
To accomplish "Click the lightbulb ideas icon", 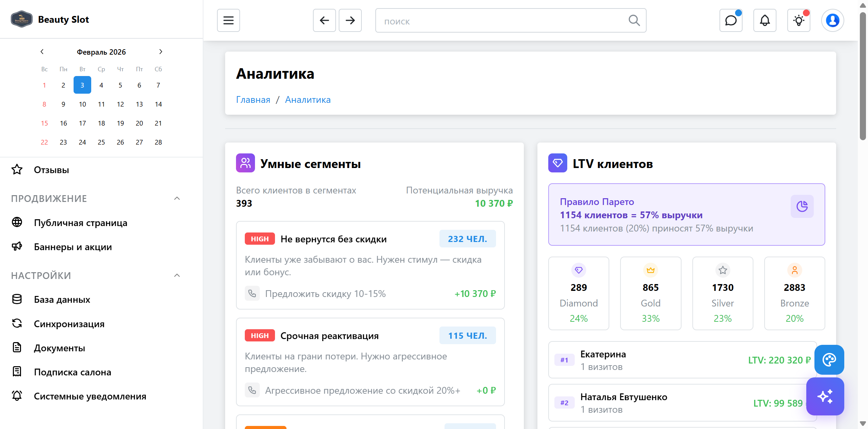I will [x=798, y=20].
